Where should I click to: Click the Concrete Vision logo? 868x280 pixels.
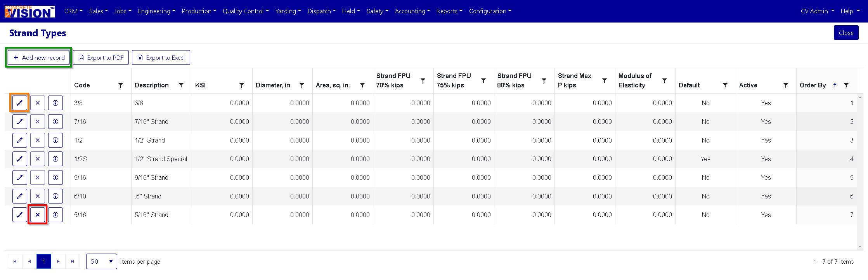pos(30,11)
